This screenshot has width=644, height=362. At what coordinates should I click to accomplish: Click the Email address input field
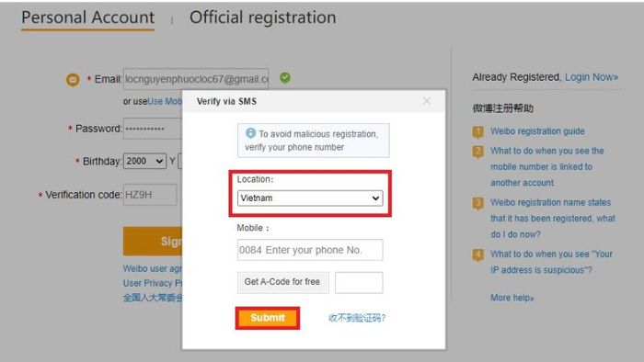pyautogui.click(x=196, y=79)
